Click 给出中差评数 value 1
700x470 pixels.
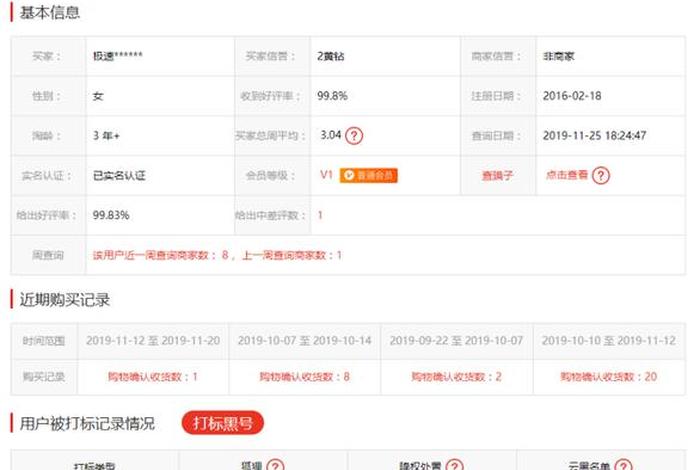point(320,215)
